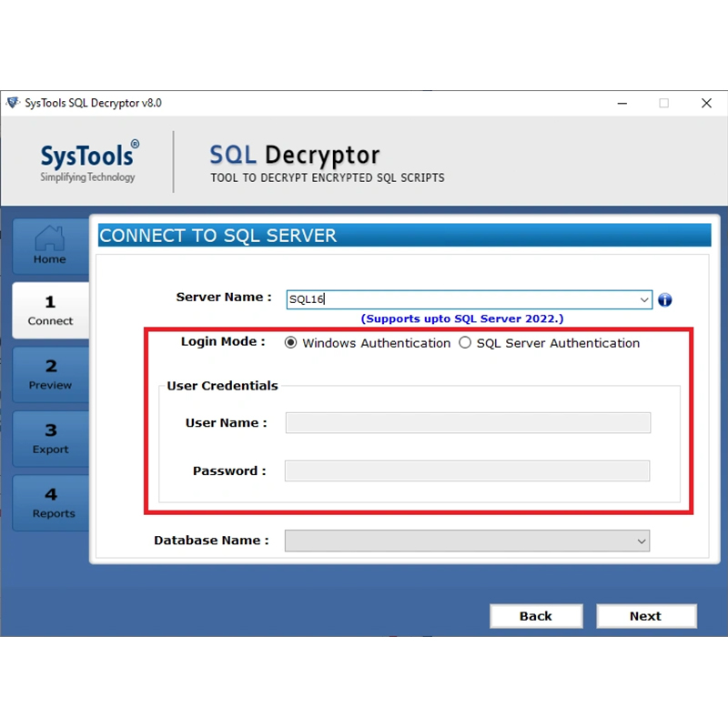The height and width of the screenshot is (728, 728).
Task: Select step 1 Connect in sidebar
Action: pos(50,310)
